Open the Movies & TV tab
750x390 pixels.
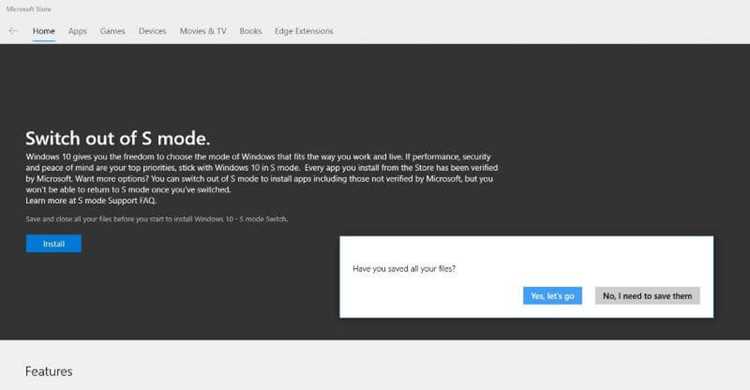point(203,31)
